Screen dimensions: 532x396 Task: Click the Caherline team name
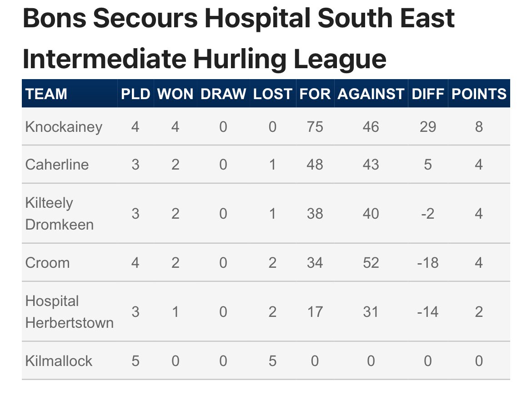coord(57,165)
